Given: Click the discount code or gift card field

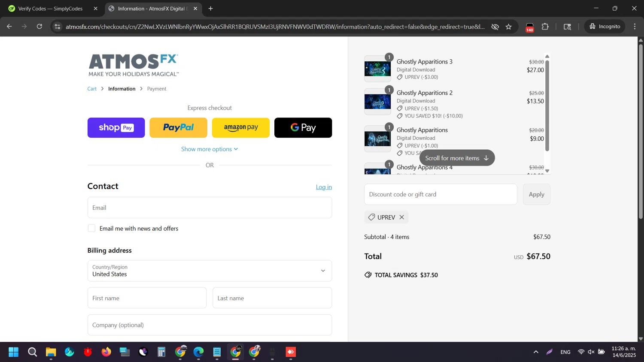Looking at the screenshot, I should [440, 194].
